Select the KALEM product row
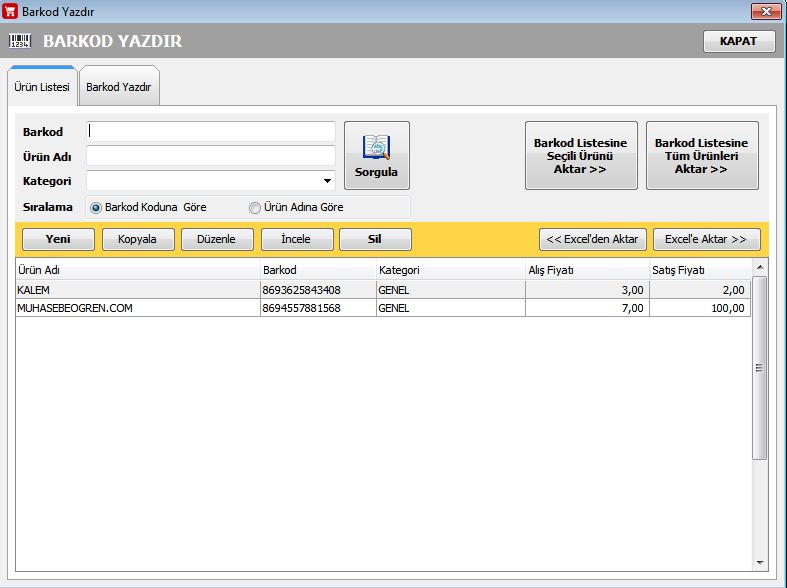This screenshot has width=787, height=588. (x=383, y=290)
